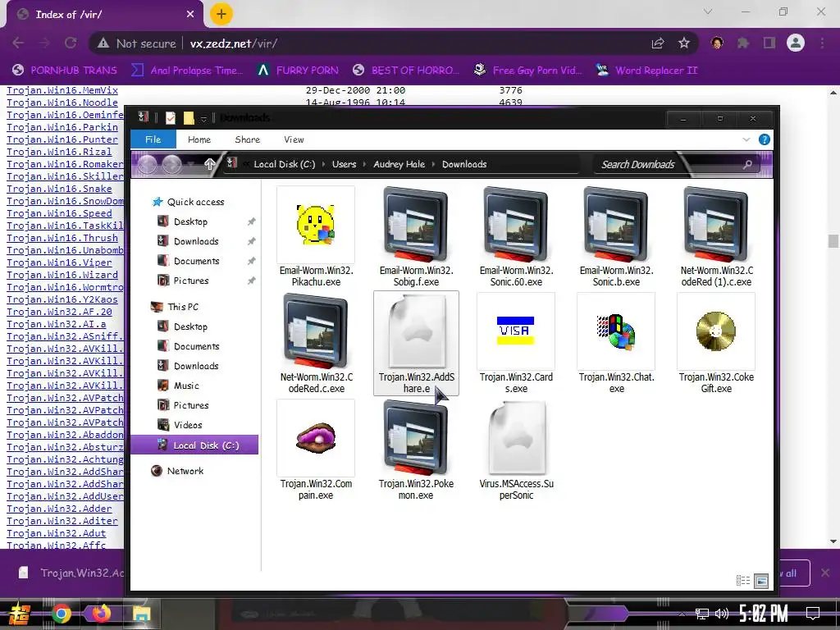This screenshot has width=840, height=630.
Task: Click the search magnifier in Explorer
Action: coord(748,164)
